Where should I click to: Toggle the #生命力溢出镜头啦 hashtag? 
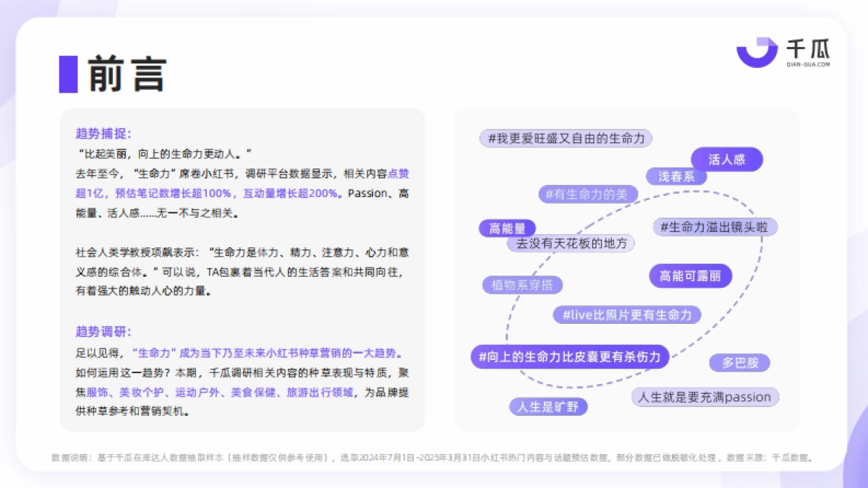pos(715,226)
